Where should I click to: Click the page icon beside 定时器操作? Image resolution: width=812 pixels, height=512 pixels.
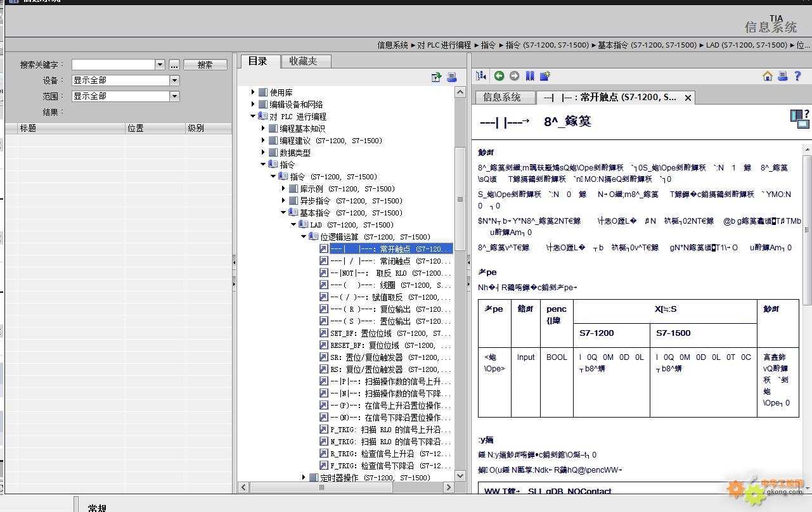[314, 478]
